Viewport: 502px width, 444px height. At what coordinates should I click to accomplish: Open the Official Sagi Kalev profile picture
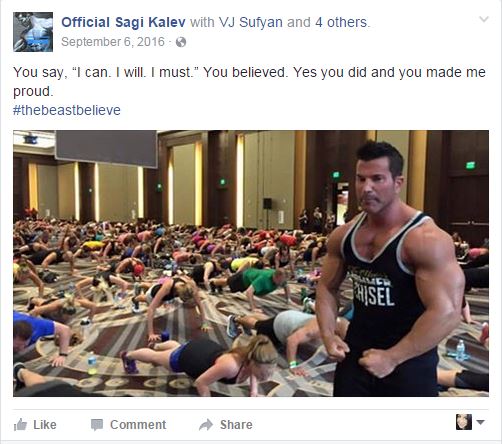pyautogui.click(x=33, y=32)
